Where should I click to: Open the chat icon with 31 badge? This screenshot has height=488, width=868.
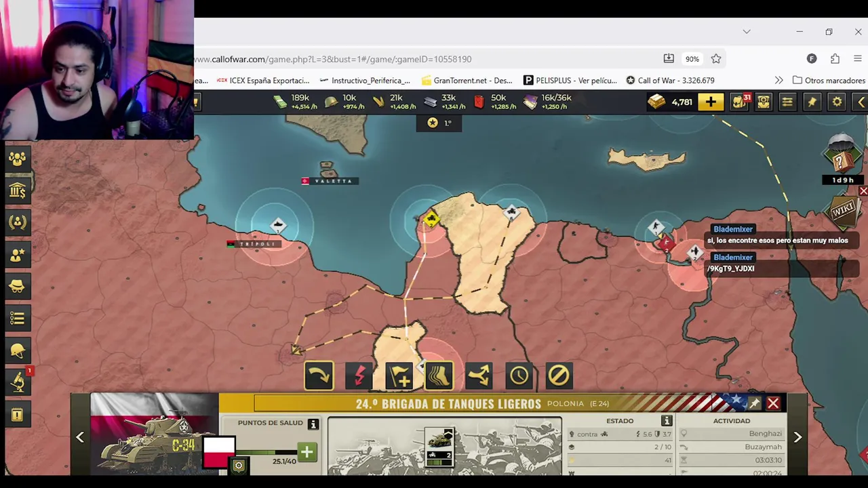click(x=739, y=102)
